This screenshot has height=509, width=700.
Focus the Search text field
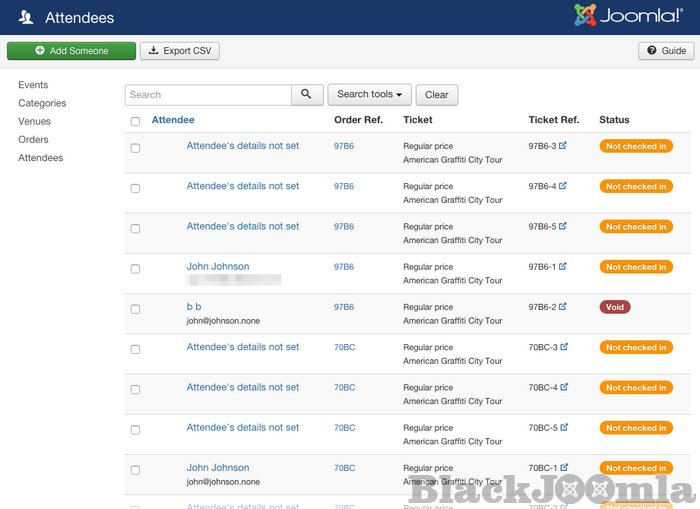coord(208,95)
